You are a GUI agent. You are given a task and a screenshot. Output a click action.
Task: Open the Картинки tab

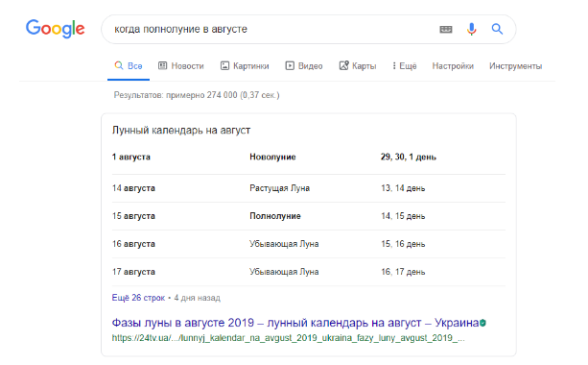(245, 66)
